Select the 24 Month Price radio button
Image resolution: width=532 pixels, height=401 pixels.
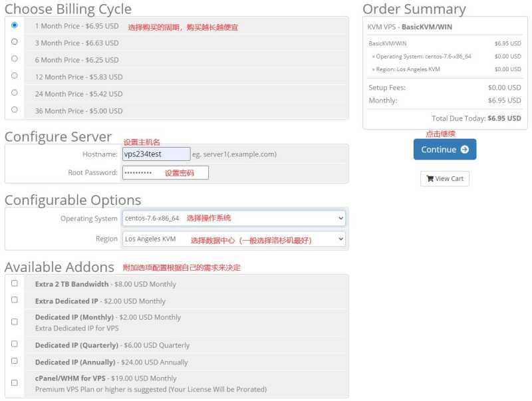click(x=14, y=92)
